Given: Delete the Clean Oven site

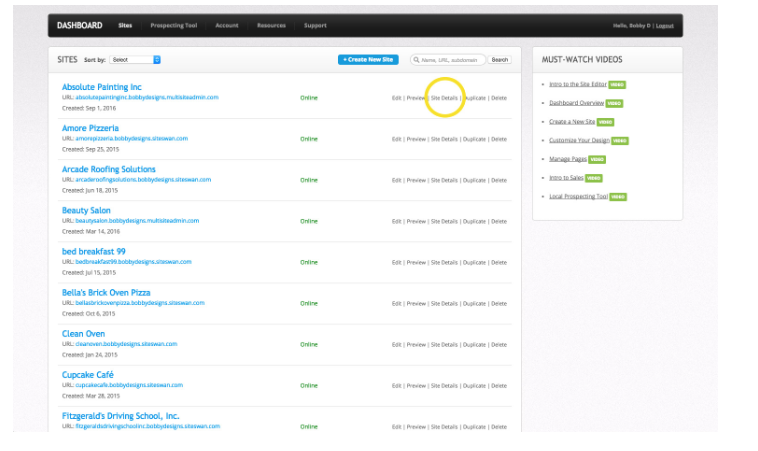Looking at the screenshot, I should coord(499,345).
